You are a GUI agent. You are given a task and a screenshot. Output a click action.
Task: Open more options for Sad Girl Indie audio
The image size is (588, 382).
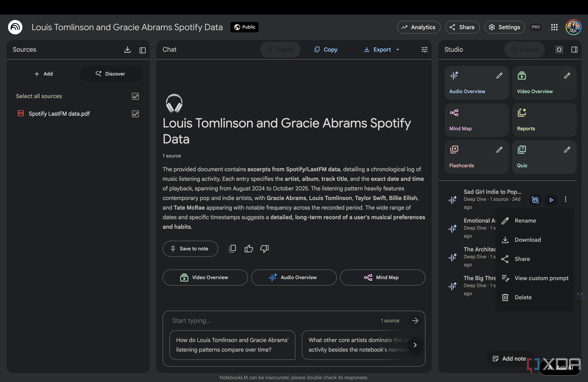(565, 199)
